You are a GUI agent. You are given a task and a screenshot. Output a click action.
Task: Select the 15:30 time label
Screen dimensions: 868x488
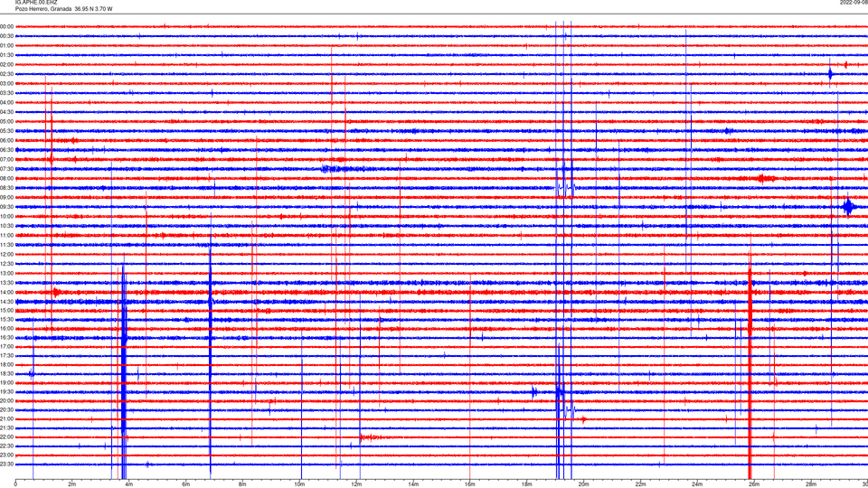[6, 320]
